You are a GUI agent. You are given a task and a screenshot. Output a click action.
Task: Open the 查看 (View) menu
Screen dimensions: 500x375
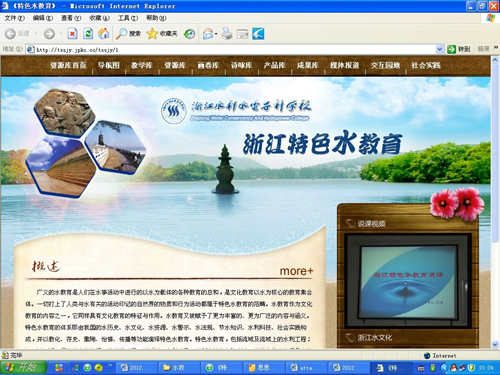tap(71, 18)
